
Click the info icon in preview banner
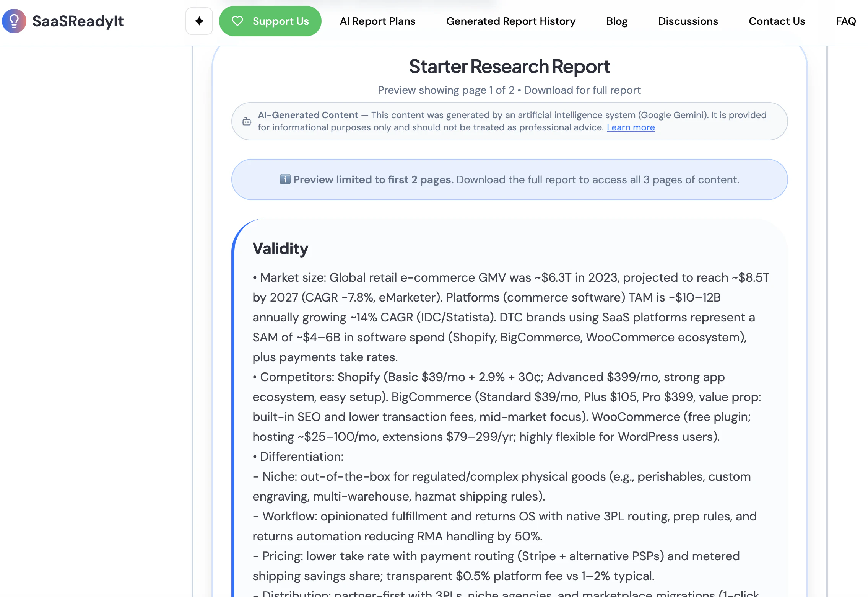285,179
